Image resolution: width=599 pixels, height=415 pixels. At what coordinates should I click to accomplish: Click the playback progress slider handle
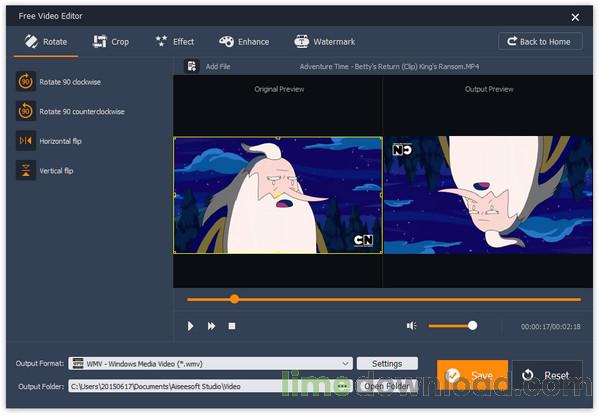[235, 299]
